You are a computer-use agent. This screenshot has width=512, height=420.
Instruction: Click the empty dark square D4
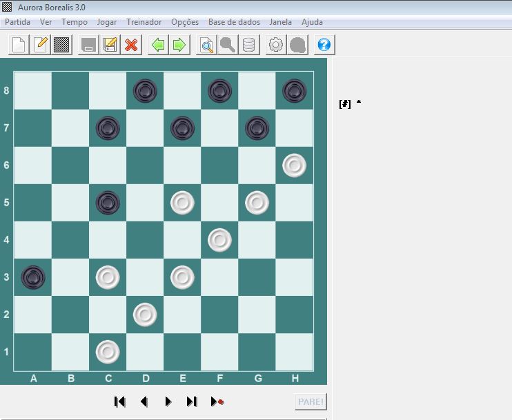145,240
